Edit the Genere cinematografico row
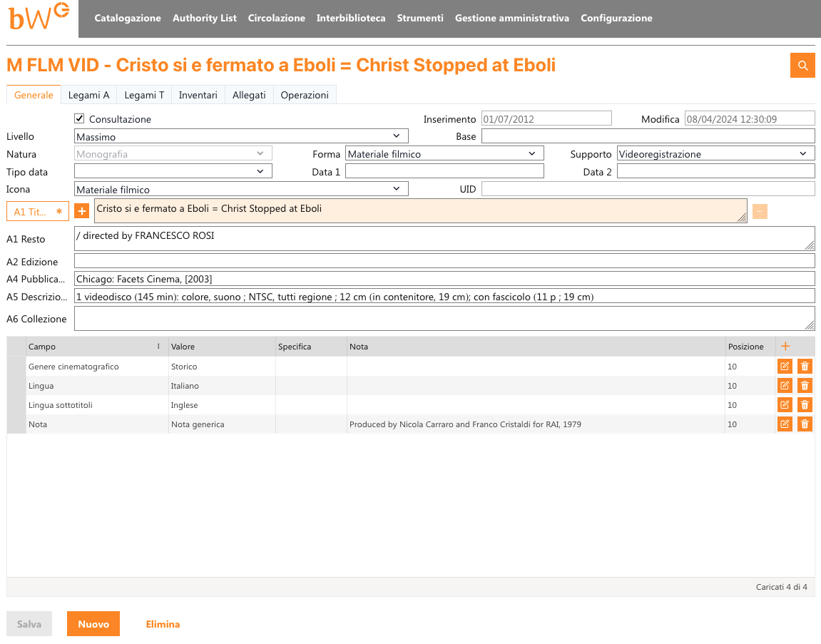This screenshot has width=821, height=644. pyautogui.click(x=785, y=367)
